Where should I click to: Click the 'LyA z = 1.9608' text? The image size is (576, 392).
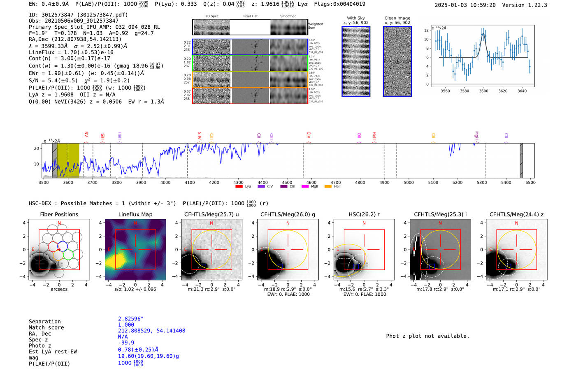tap(52, 95)
